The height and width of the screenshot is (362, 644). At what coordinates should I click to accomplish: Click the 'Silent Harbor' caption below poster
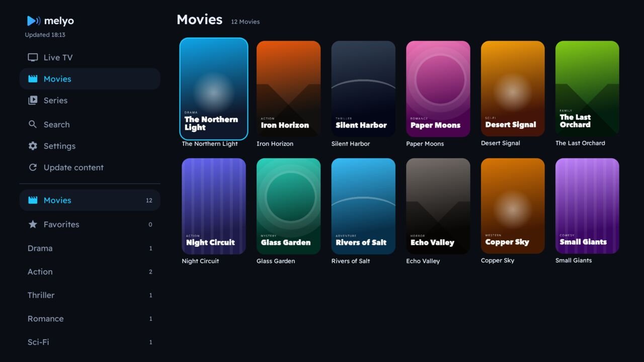click(351, 144)
